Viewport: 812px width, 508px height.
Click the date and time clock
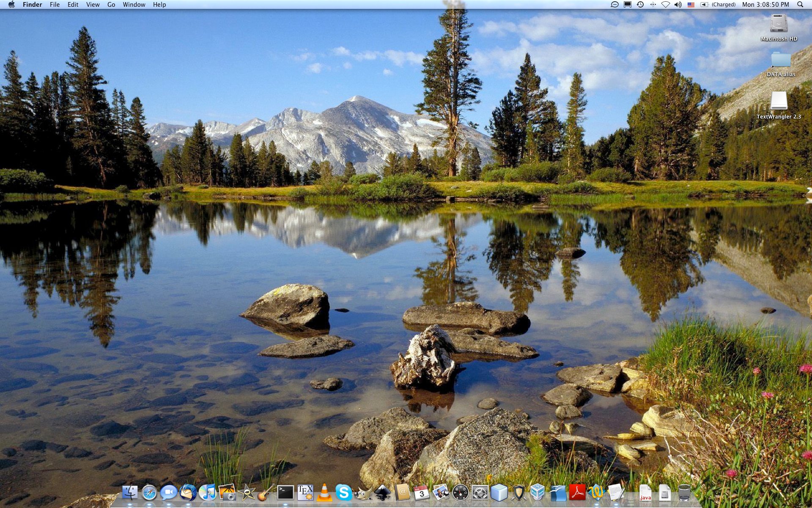pos(765,5)
